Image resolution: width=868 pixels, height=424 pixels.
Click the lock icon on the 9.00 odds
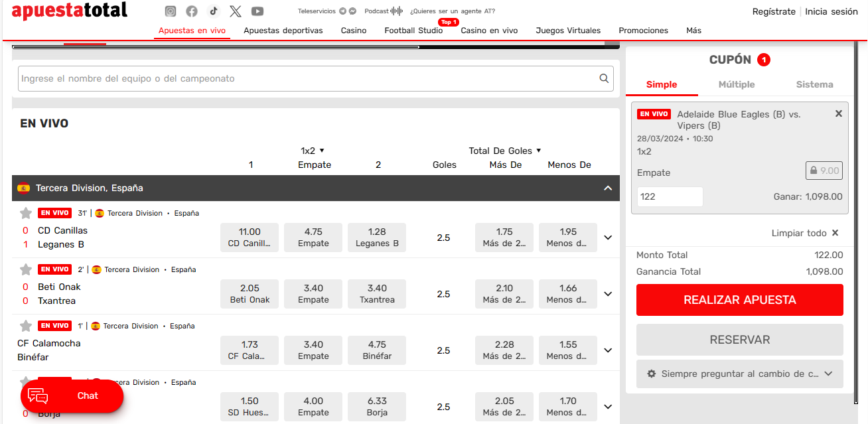tap(812, 171)
